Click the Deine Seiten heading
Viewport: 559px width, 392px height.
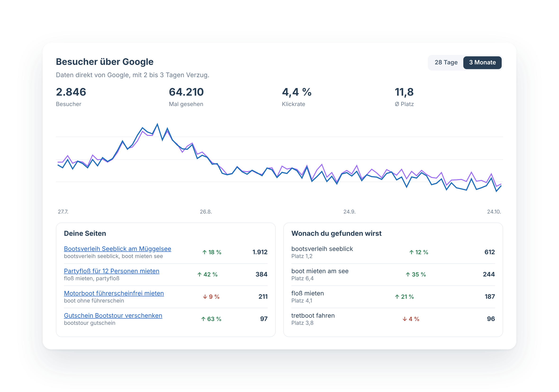[x=85, y=233]
